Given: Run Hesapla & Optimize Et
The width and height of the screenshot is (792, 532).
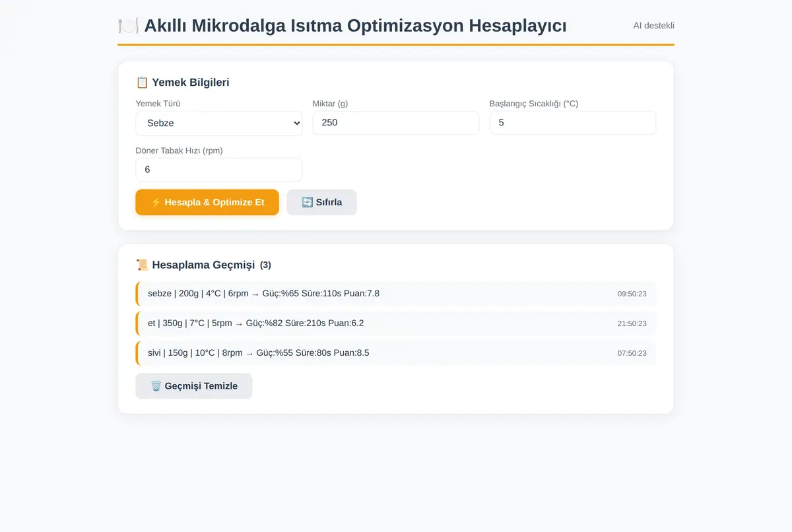Looking at the screenshot, I should point(207,202).
